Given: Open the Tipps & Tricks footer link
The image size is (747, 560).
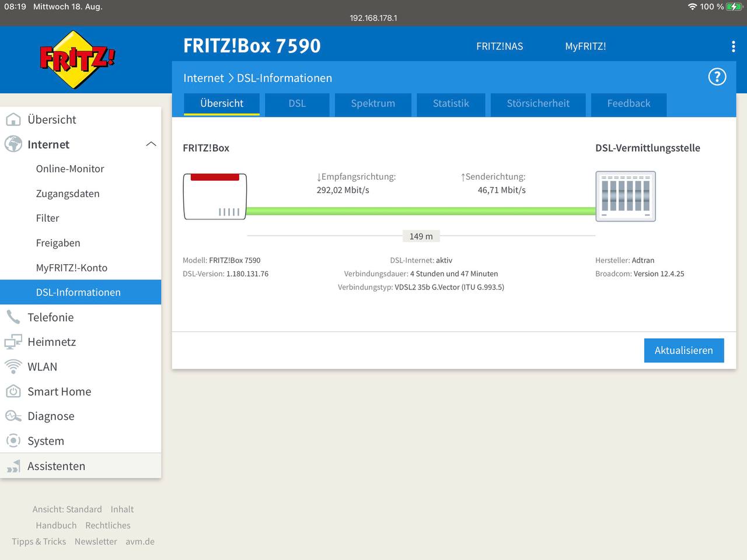Looking at the screenshot, I should pos(39,541).
